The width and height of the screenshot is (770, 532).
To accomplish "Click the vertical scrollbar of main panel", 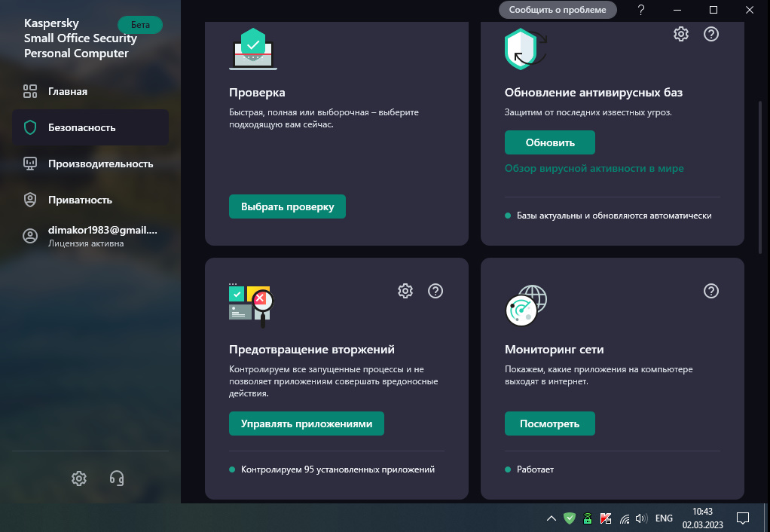I will coord(760,177).
